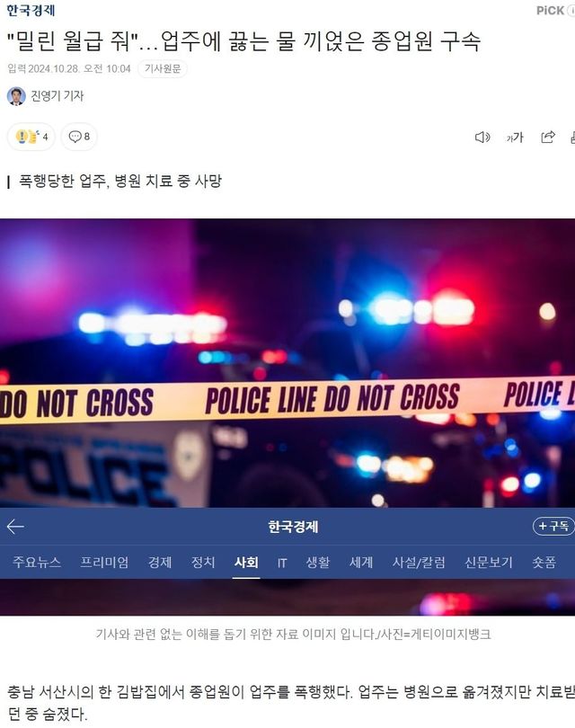This screenshot has width=575, height=728.
Task: Open the comments bubble showing 8
Action: (x=79, y=137)
